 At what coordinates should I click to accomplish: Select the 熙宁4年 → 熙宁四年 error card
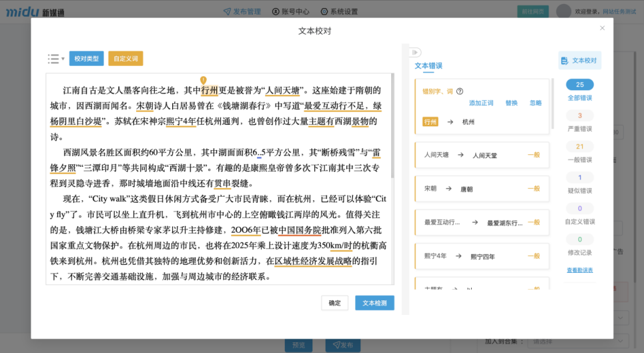(482, 256)
